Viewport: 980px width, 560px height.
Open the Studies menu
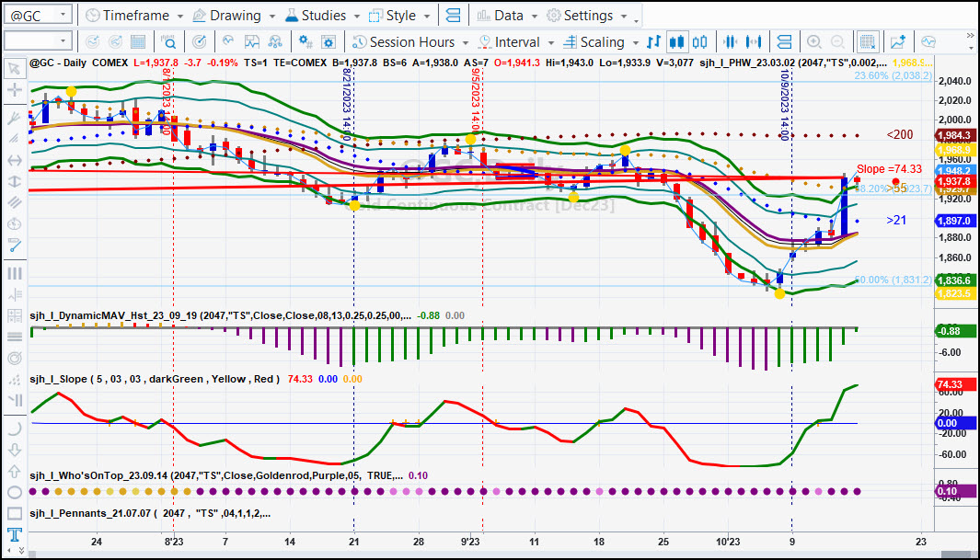pos(322,15)
